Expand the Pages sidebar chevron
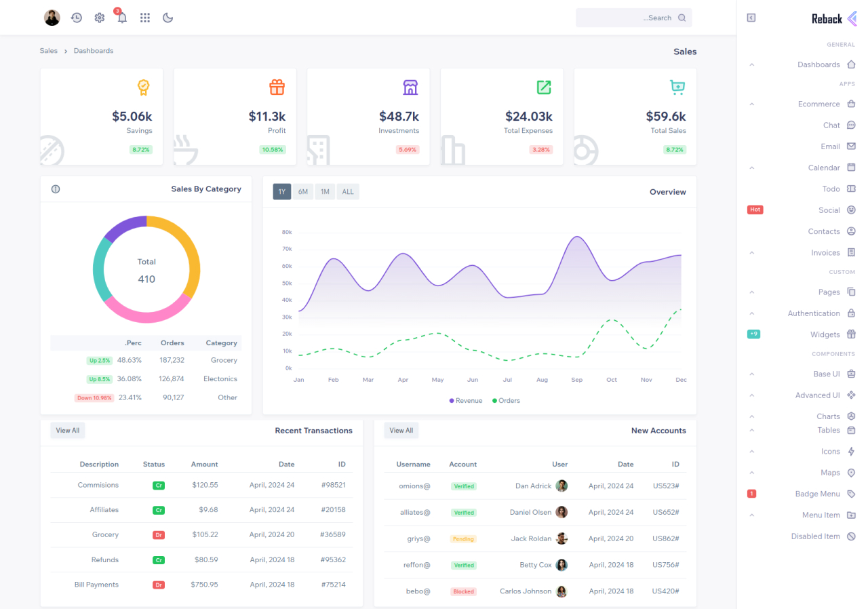Screen dimensions: 868x609 click(x=751, y=292)
